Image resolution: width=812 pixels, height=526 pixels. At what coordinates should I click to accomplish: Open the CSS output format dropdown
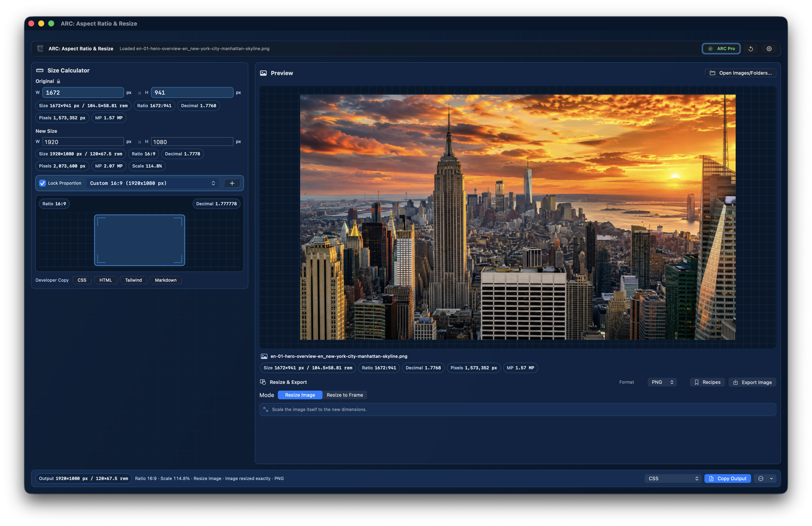click(x=673, y=478)
